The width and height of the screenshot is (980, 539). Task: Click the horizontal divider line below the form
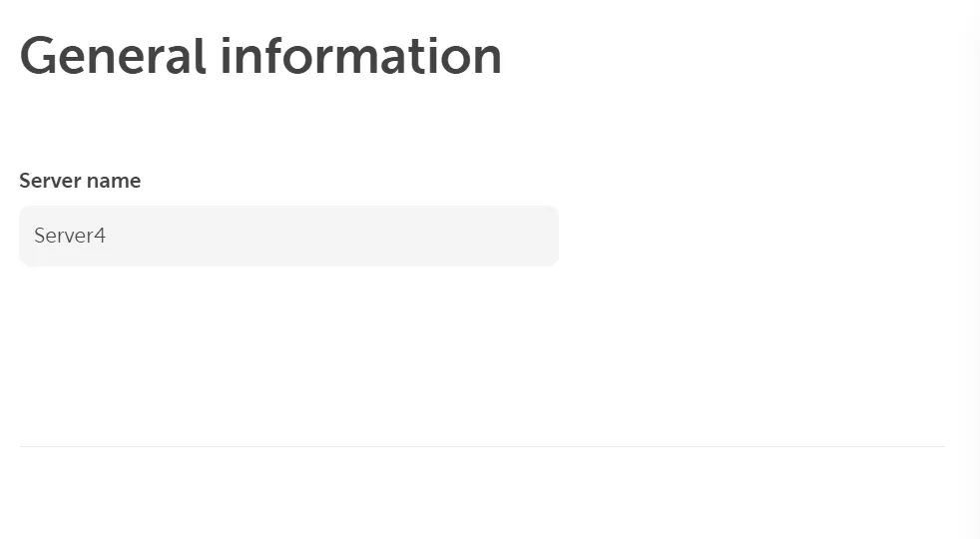click(x=482, y=446)
